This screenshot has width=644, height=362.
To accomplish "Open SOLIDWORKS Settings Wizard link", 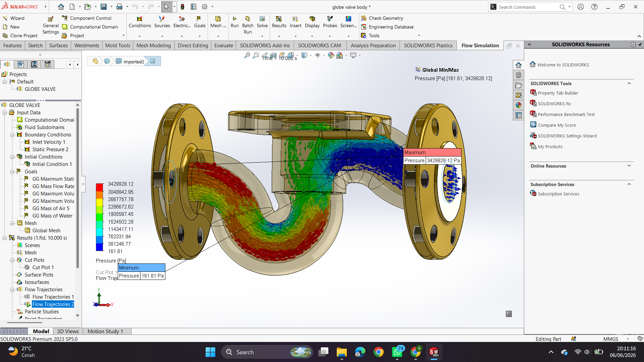I will pos(567,136).
